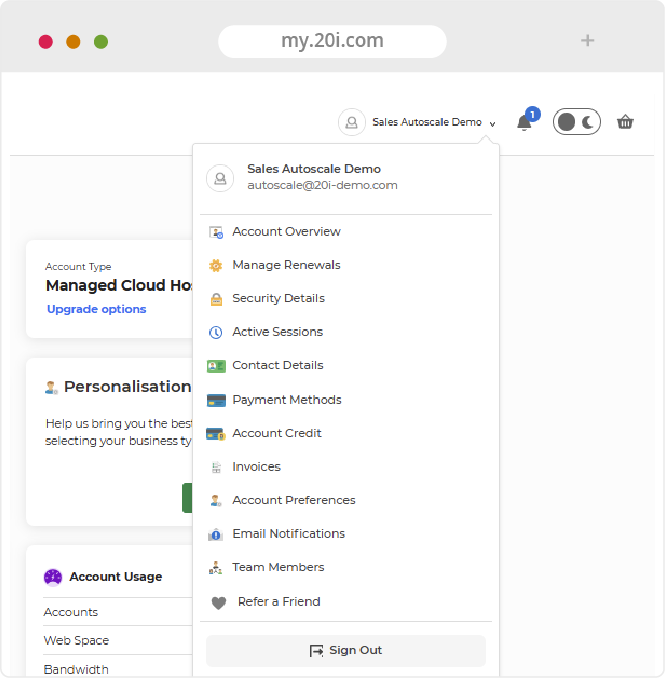Select Account Credit menu entry
Screen dimensions: 665x678
point(276,434)
